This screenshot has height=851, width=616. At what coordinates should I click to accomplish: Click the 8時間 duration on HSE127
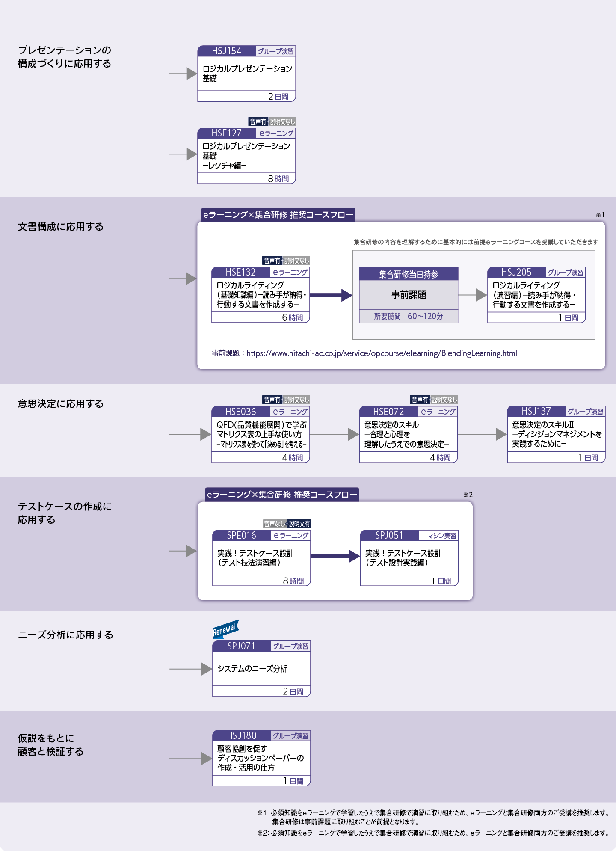pos(278,179)
